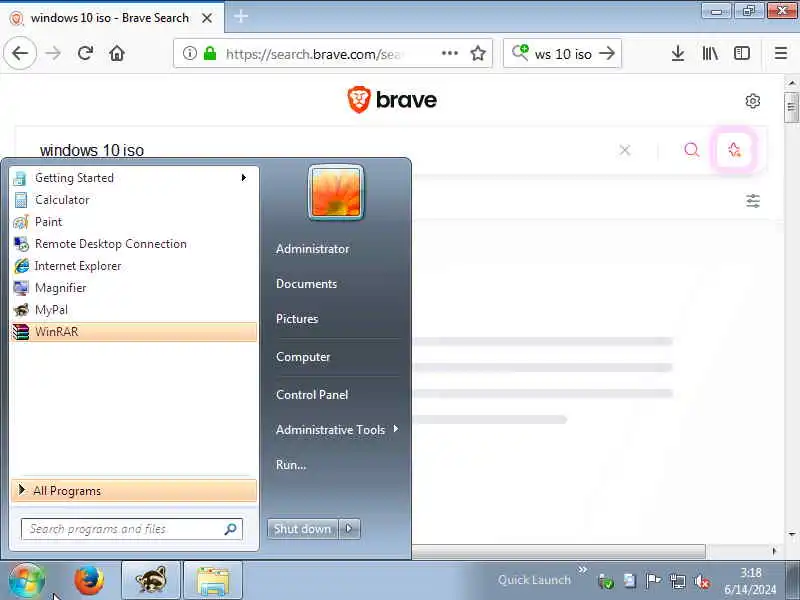The height and width of the screenshot is (600, 800).
Task: Launch Internet Explorer from Start menu
Action: point(134,266)
